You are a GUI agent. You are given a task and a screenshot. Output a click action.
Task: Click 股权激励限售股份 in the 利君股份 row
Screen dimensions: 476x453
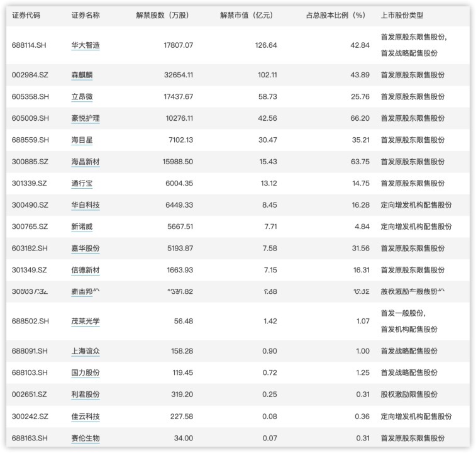click(x=409, y=394)
